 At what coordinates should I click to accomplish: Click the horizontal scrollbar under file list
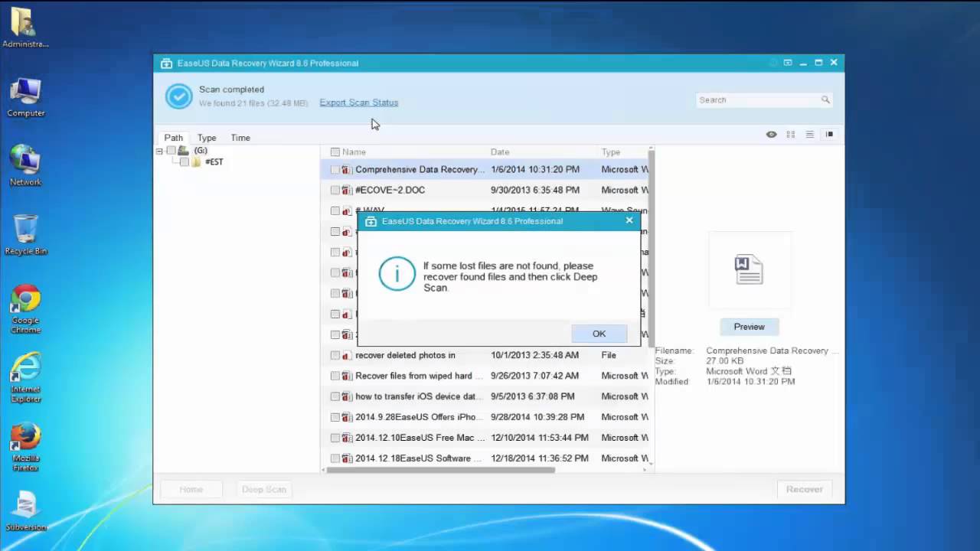point(440,470)
